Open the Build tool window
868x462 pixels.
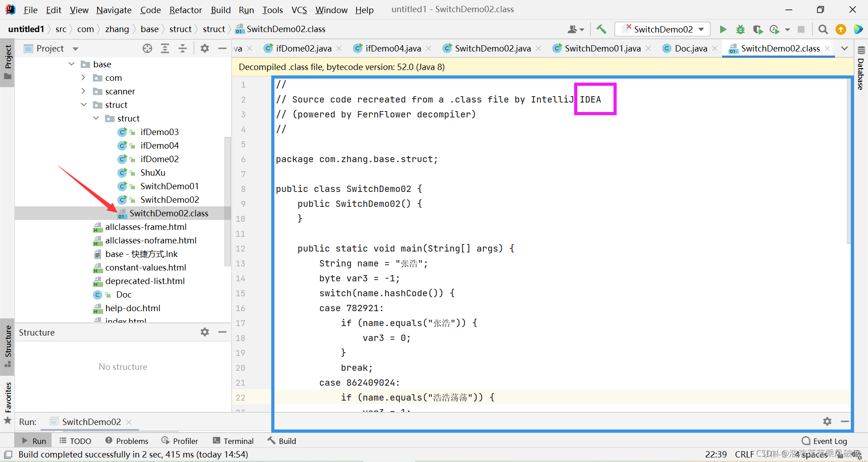282,441
